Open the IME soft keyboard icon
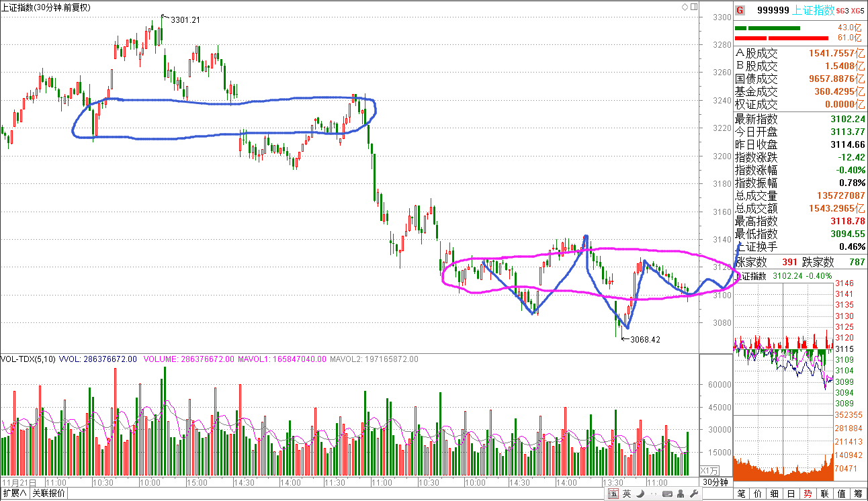 click(666, 494)
